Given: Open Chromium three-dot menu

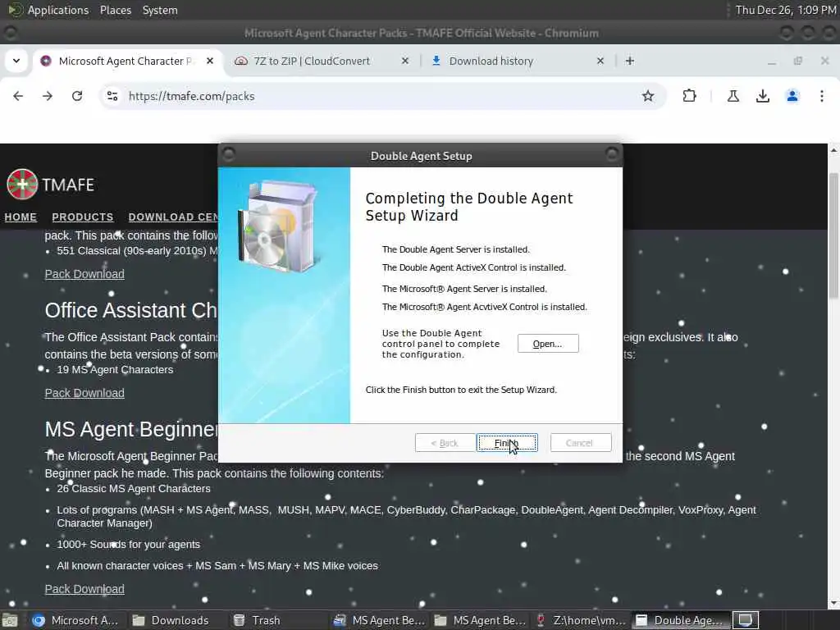Looking at the screenshot, I should click(x=822, y=96).
